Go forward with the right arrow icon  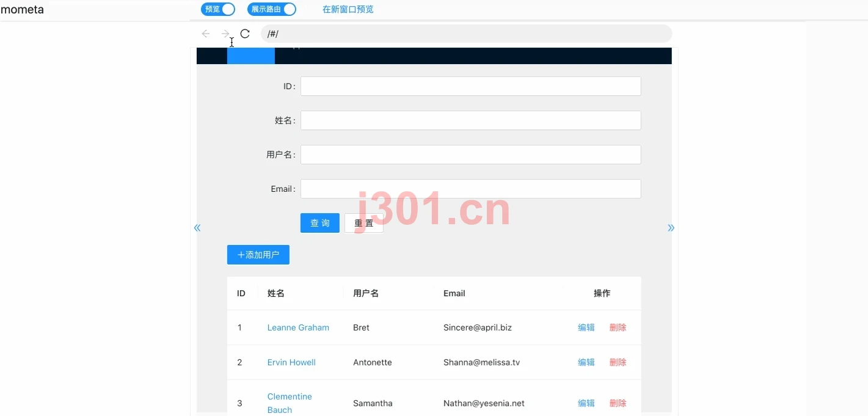click(x=225, y=34)
